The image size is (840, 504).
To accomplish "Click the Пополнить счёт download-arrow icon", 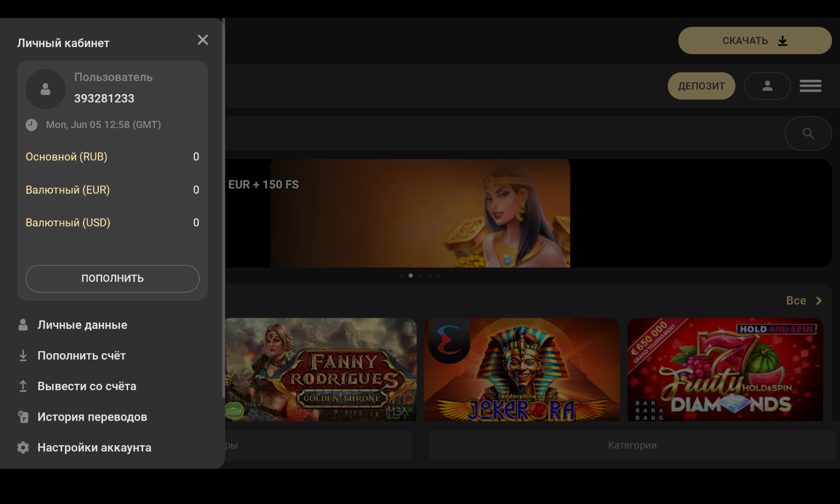I will coord(23,355).
